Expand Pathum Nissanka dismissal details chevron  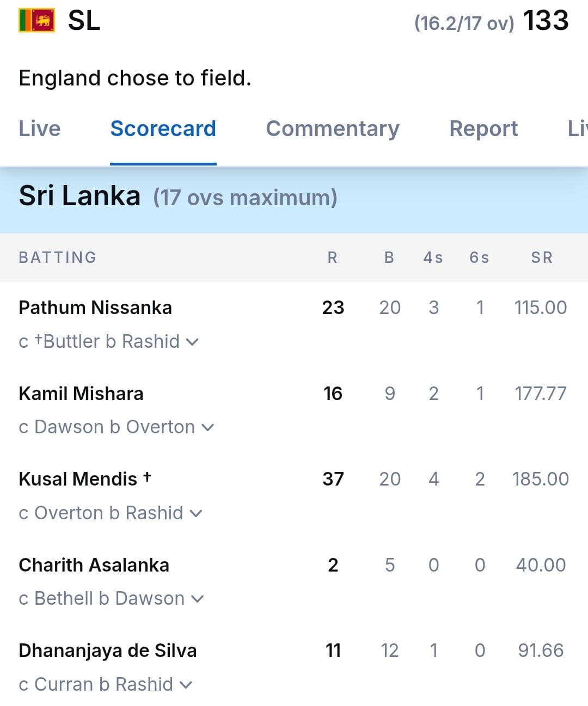pos(192,342)
